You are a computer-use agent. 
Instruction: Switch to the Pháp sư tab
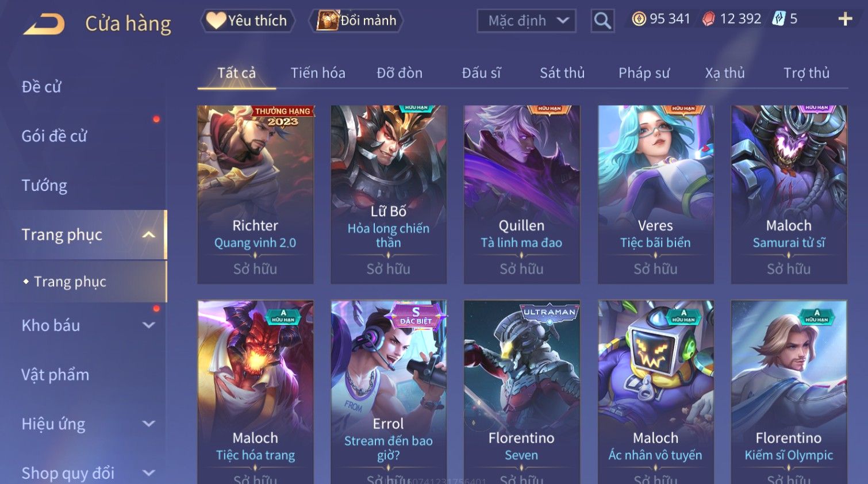[x=644, y=73]
